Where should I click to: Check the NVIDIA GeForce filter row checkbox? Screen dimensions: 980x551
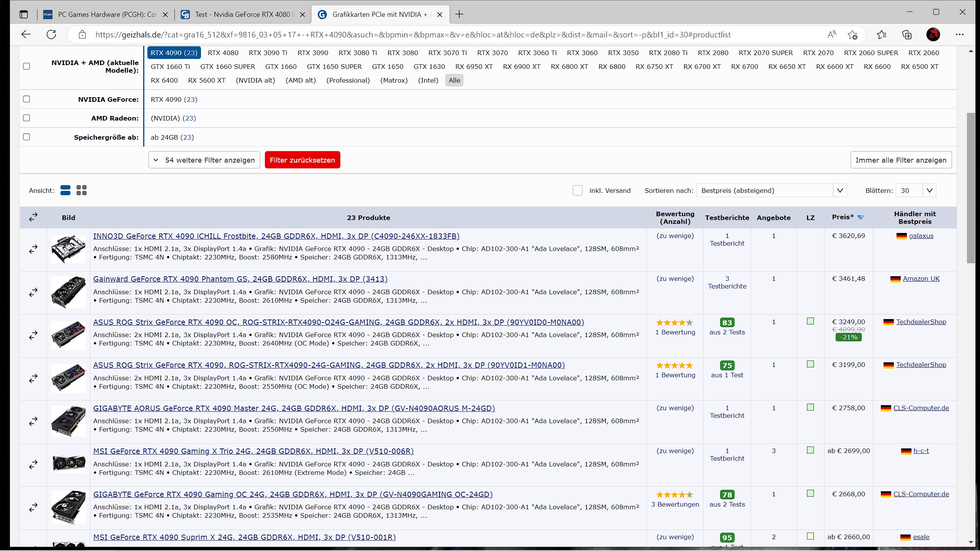tap(26, 99)
